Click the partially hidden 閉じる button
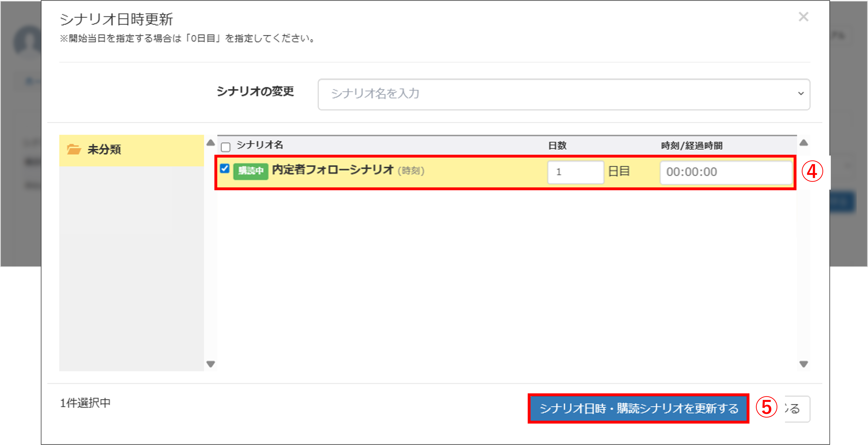 [797, 409]
